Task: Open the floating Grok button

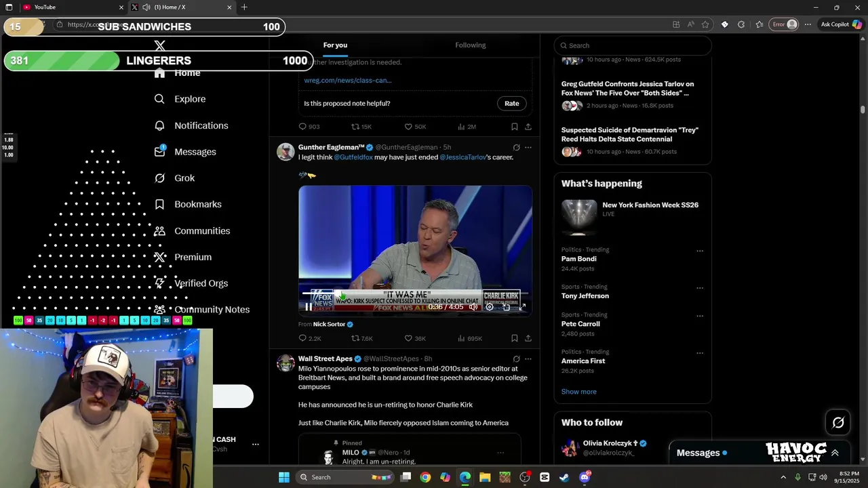Action: click(x=838, y=423)
